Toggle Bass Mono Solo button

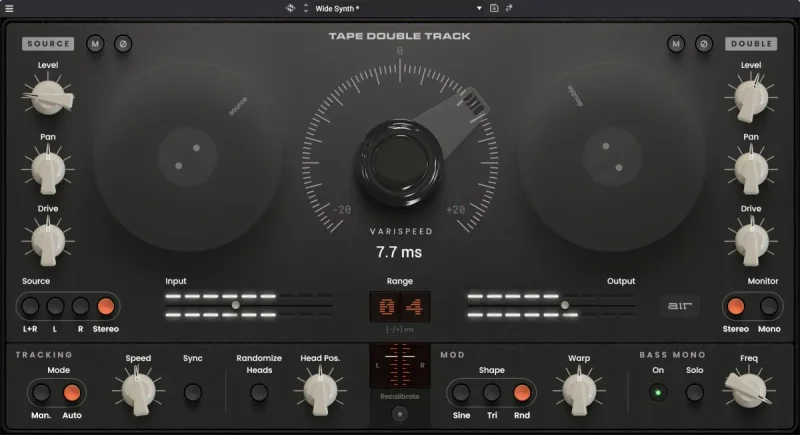[694, 393]
